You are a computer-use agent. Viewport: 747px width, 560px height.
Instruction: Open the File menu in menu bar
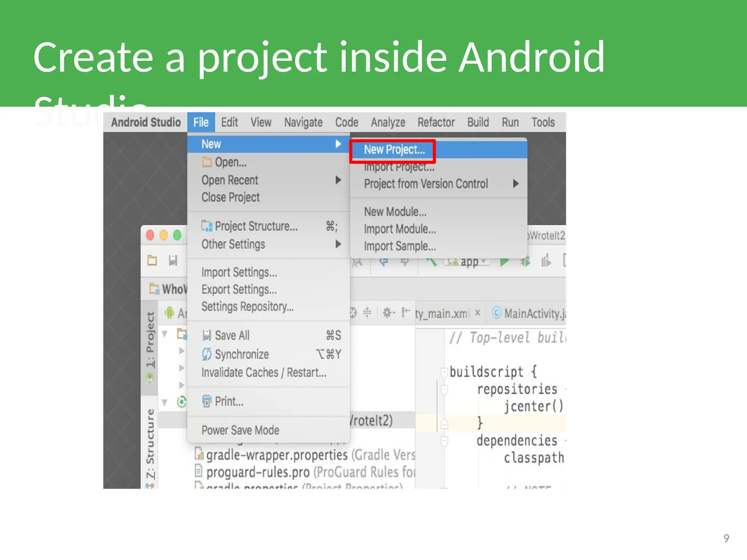pyautogui.click(x=201, y=122)
